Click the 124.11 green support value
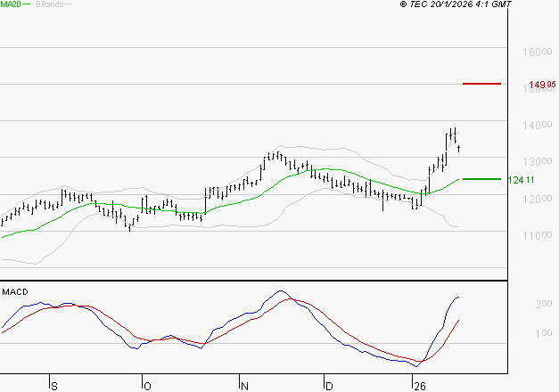The width and height of the screenshot is (559, 392). pos(521,180)
